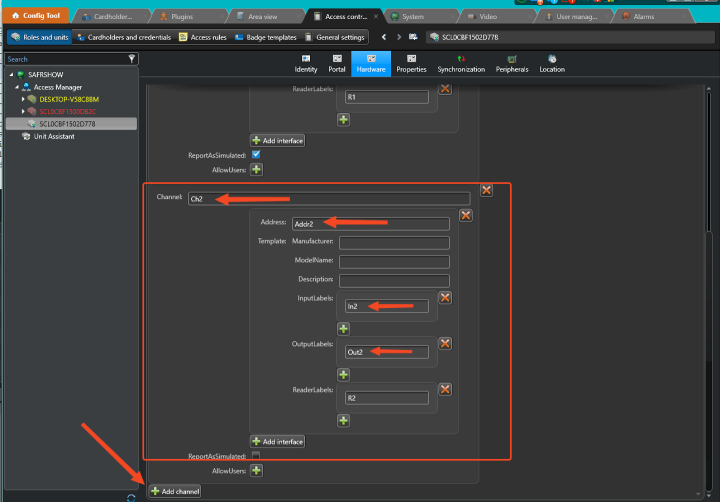Select Unit Assistant in tree

pyautogui.click(x=54, y=136)
